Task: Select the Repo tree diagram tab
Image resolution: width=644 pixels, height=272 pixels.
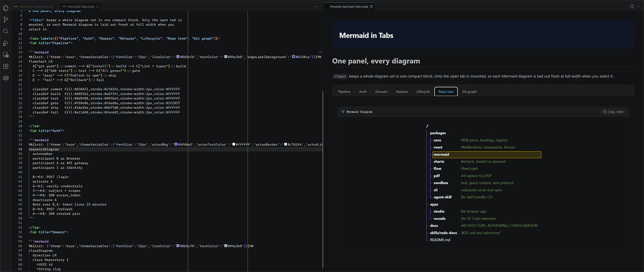Action: [x=446, y=92]
